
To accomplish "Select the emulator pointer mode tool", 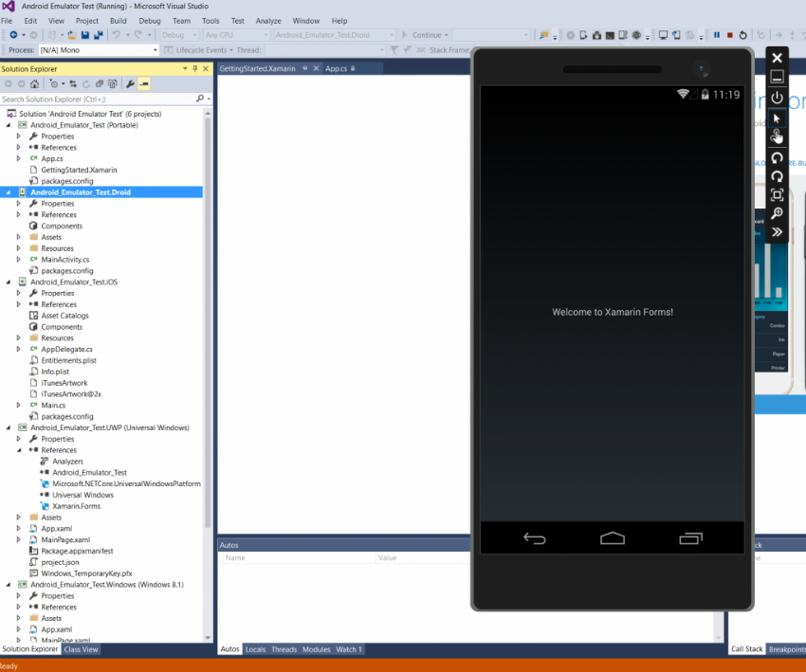I will pyautogui.click(x=777, y=117).
